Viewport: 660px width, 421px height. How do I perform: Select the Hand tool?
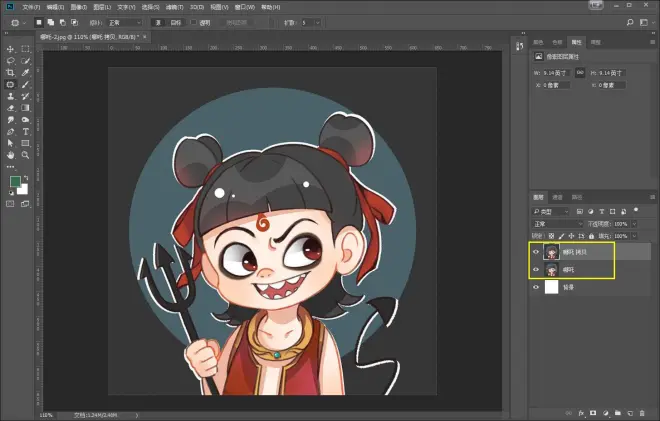click(x=11, y=155)
